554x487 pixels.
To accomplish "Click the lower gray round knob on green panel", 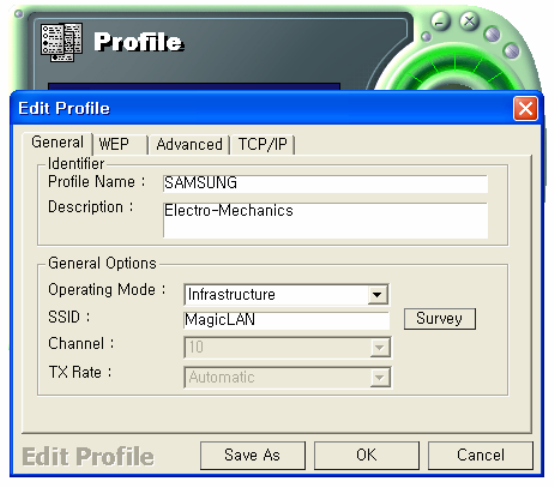I will [x=511, y=51].
